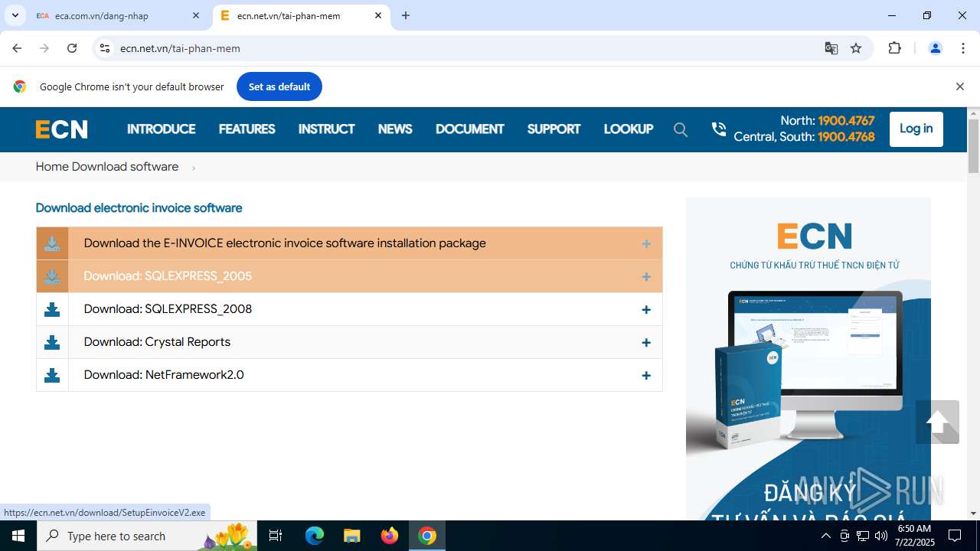Click the scroll-to-top arrow button

tap(937, 422)
